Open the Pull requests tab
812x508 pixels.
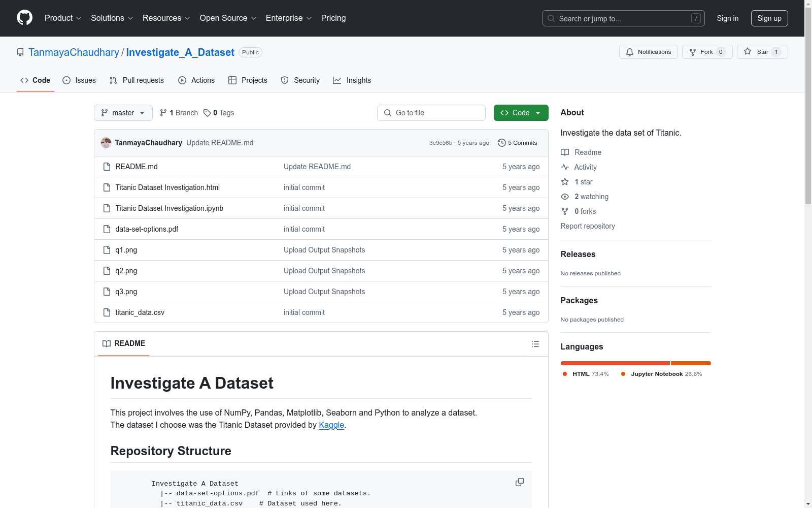137,80
